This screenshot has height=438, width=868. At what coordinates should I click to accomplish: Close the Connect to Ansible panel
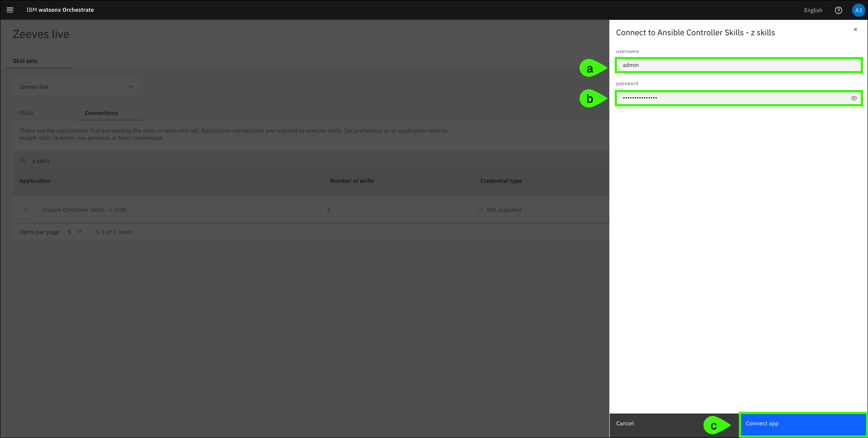coord(855,30)
